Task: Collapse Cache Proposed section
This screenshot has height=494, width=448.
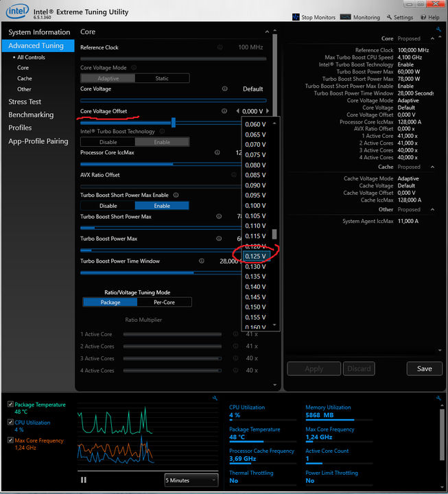Action: (432, 167)
